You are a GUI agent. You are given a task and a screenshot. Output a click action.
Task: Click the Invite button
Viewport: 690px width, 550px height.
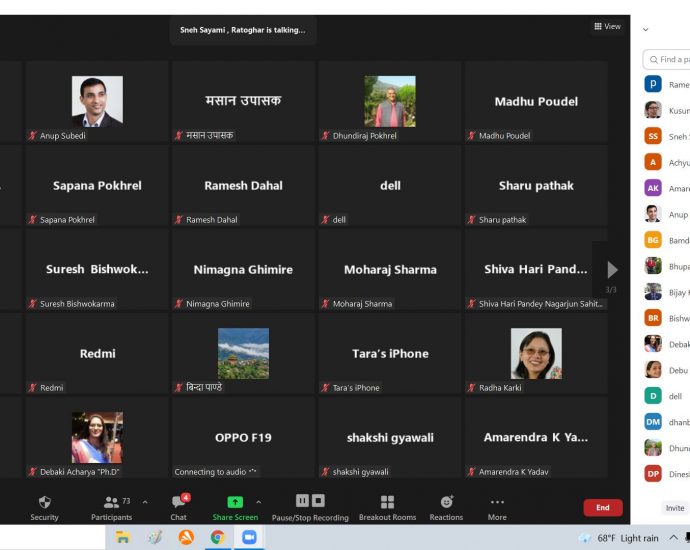pos(675,508)
